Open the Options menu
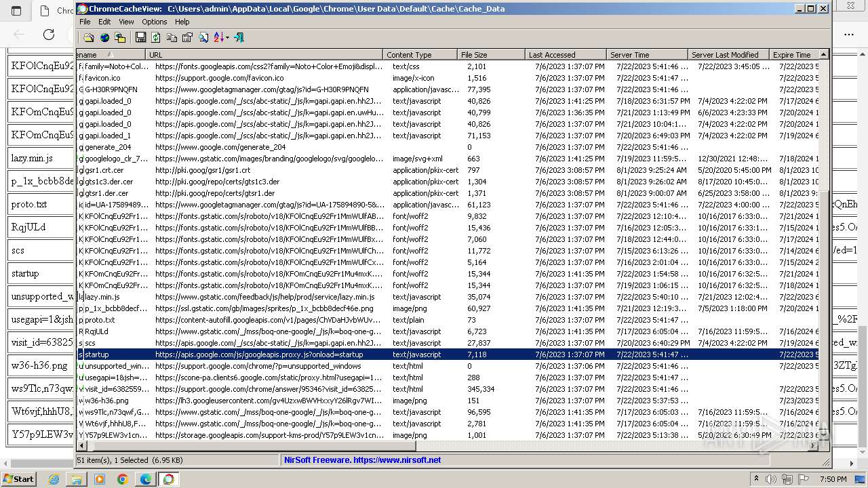 pos(155,22)
